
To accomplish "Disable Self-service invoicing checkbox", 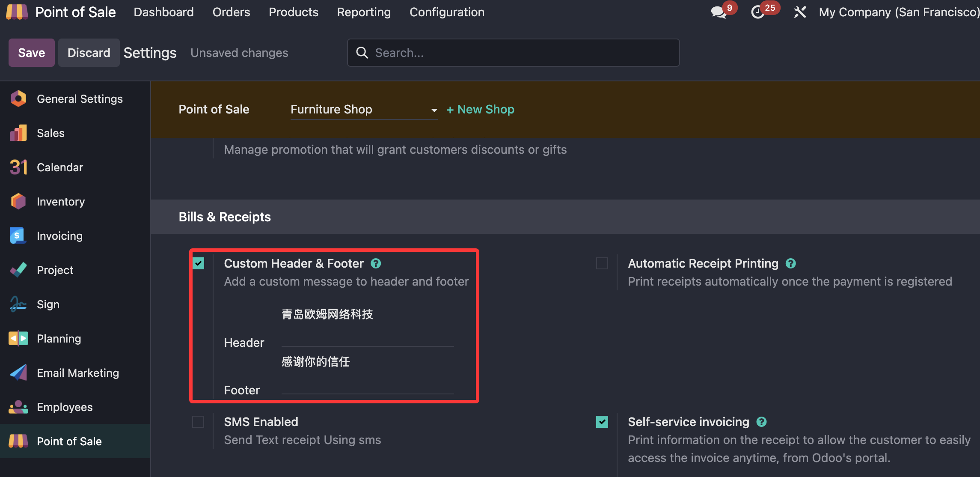I will (602, 422).
